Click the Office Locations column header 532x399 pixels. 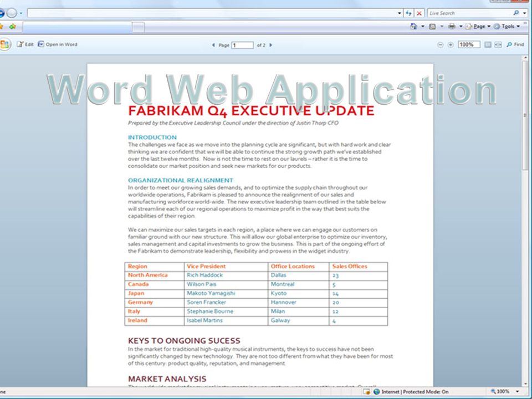tap(298, 267)
